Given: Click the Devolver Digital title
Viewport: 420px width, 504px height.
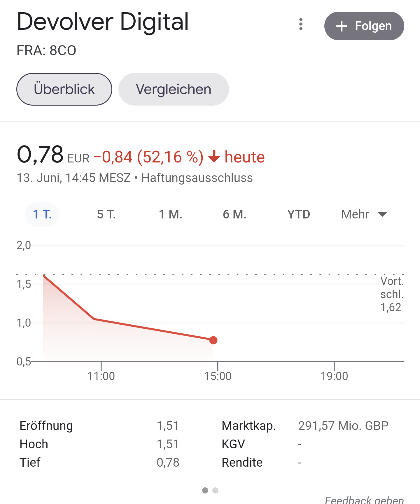Looking at the screenshot, I should click(x=103, y=22).
